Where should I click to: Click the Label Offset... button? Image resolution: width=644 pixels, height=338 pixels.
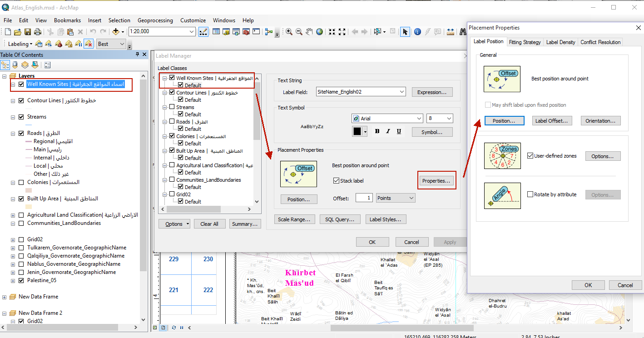click(551, 121)
